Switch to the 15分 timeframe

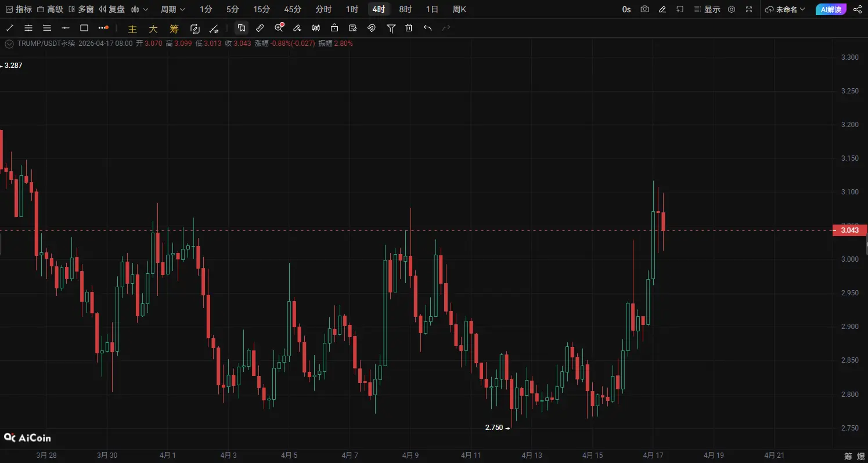tap(262, 9)
